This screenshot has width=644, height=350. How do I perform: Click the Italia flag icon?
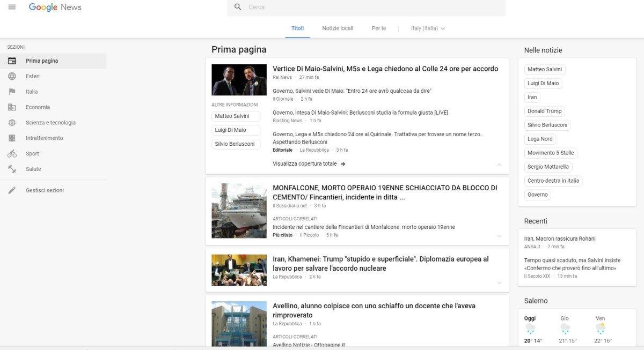click(12, 92)
